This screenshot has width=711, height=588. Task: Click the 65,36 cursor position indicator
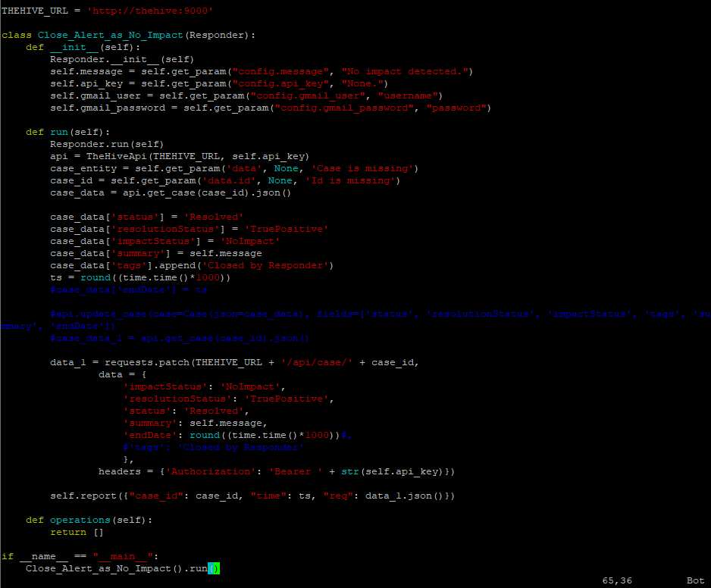point(617,580)
